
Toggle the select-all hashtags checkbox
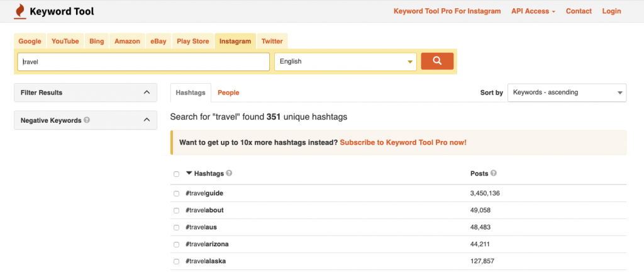(177, 174)
